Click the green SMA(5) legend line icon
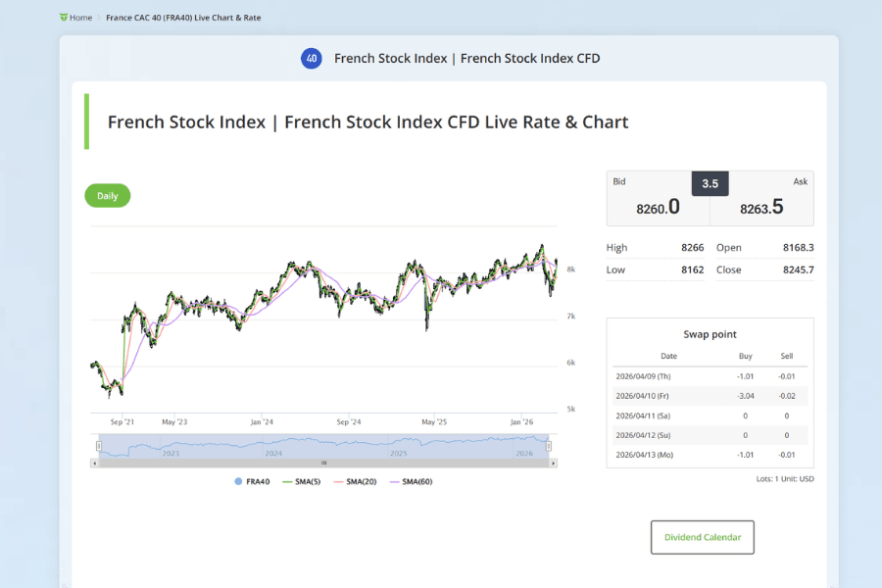The width and height of the screenshot is (882, 588). coord(285,480)
